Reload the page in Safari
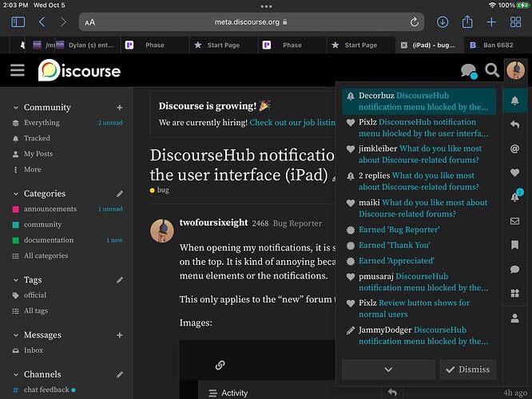This screenshot has width=532, height=399. pyautogui.click(x=414, y=22)
